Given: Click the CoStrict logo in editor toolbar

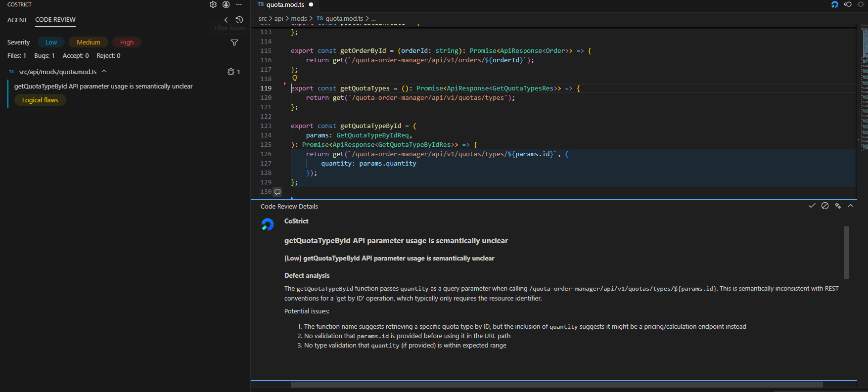Looking at the screenshot, I should 835,4.
